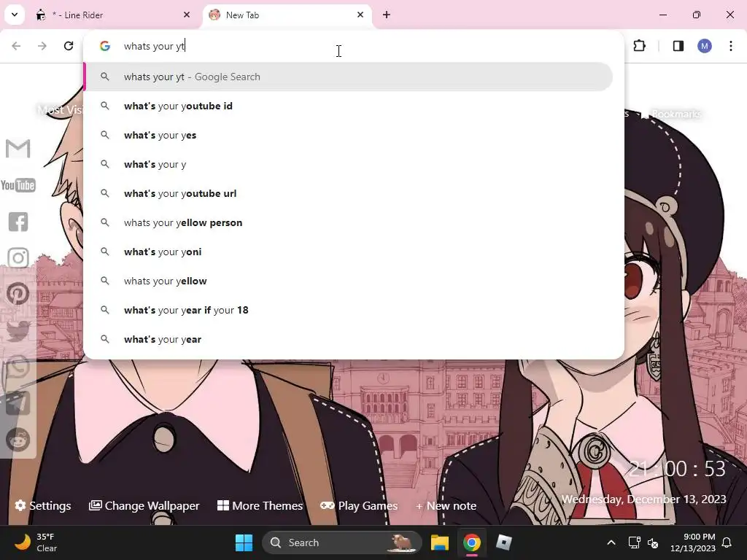747x560 pixels.
Task: Click the date Wednesday, December 13, 2023
Action: pyautogui.click(x=643, y=499)
